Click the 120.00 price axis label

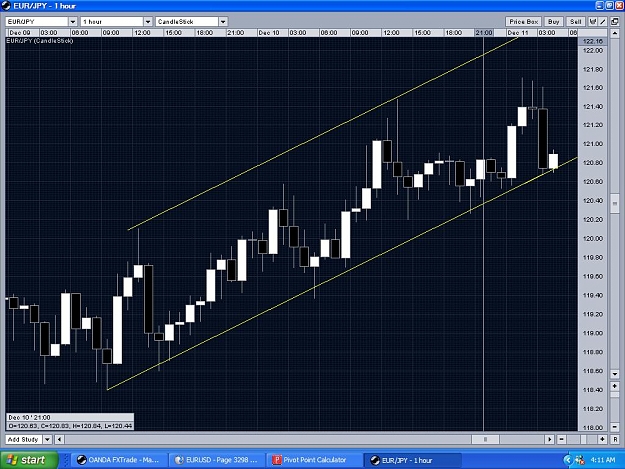coord(593,238)
